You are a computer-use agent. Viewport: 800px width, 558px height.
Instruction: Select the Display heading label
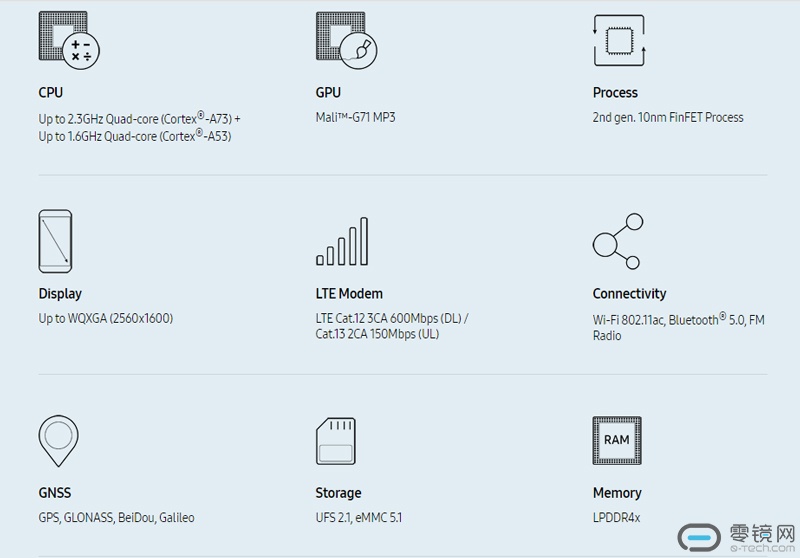coord(60,294)
